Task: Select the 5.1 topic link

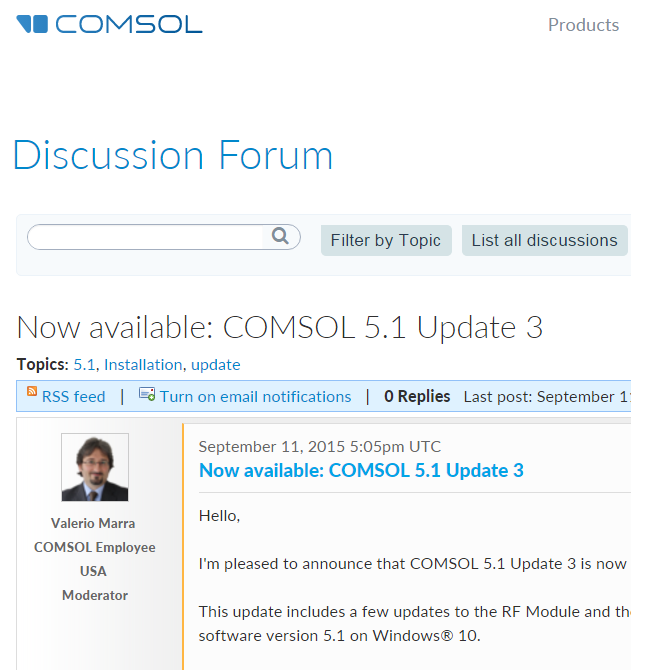Action: tap(84, 365)
